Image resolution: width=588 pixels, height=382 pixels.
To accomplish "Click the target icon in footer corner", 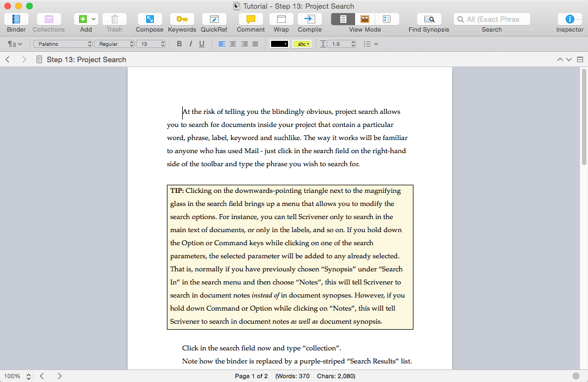I will (576, 376).
